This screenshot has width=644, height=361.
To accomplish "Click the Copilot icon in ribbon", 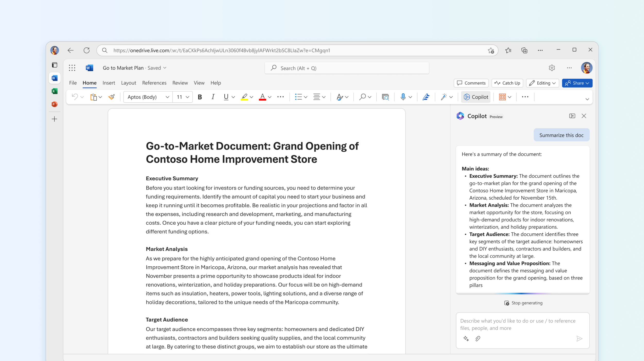I will coord(476,97).
